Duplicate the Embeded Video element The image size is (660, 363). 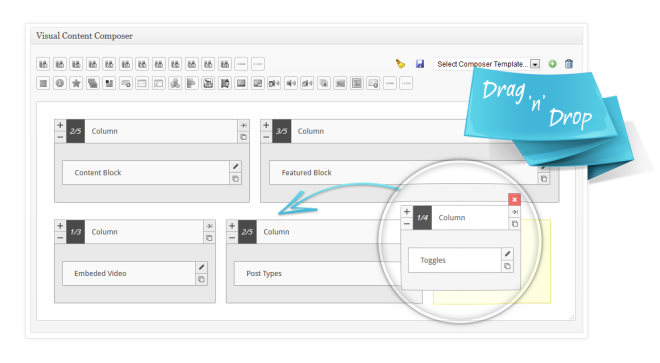[202, 279]
